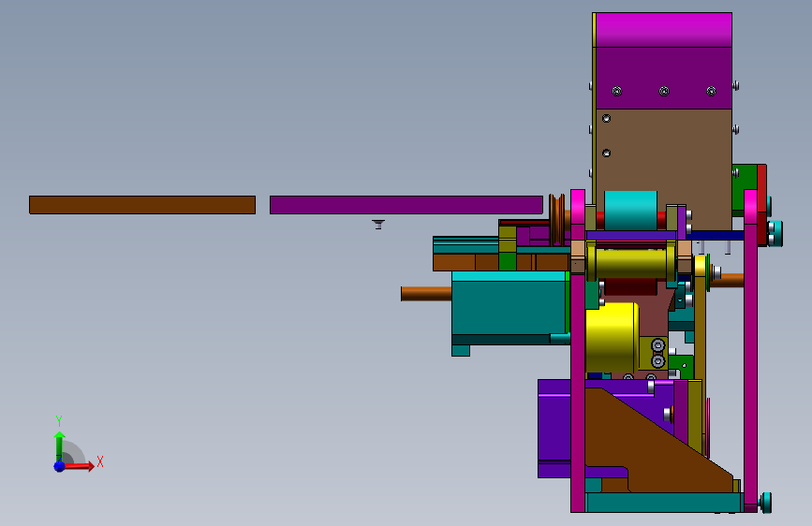Select the long purple bar beside the pulley
812x526 pixels.
[x=406, y=205]
